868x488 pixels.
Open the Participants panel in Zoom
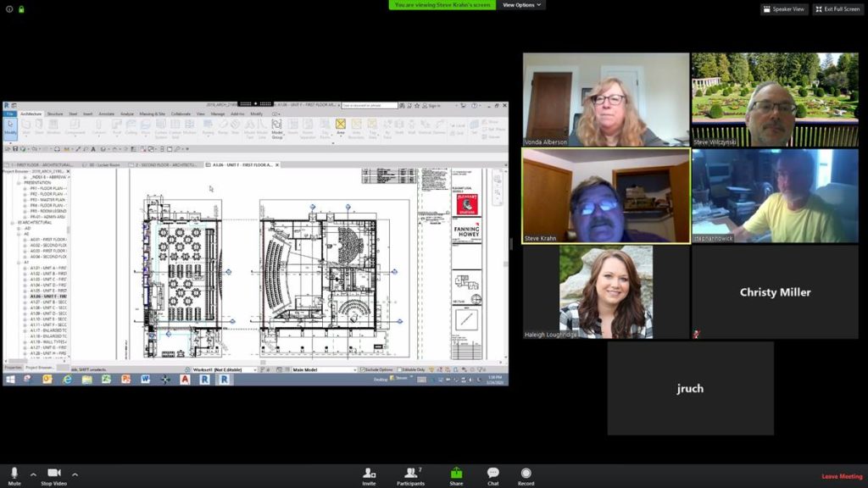point(411,474)
